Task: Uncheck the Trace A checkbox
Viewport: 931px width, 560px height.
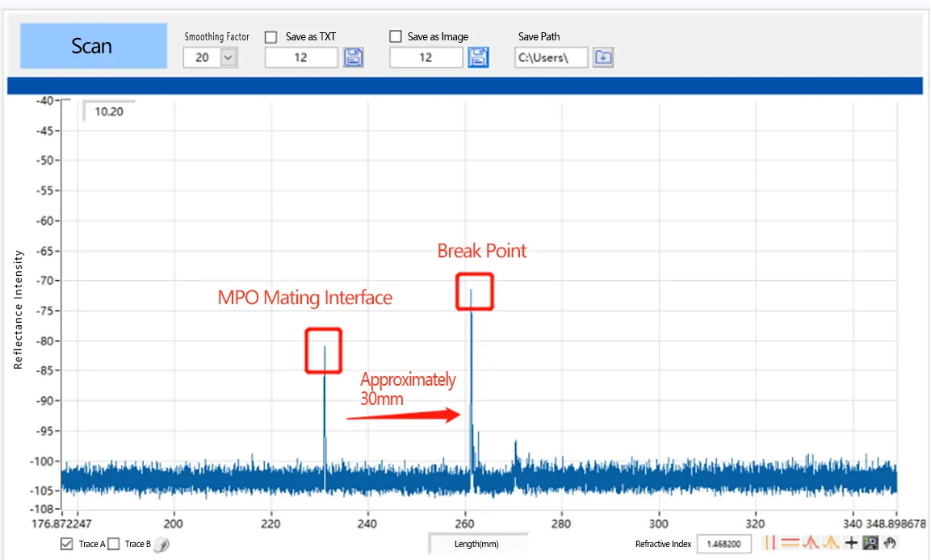Action: [67, 544]
